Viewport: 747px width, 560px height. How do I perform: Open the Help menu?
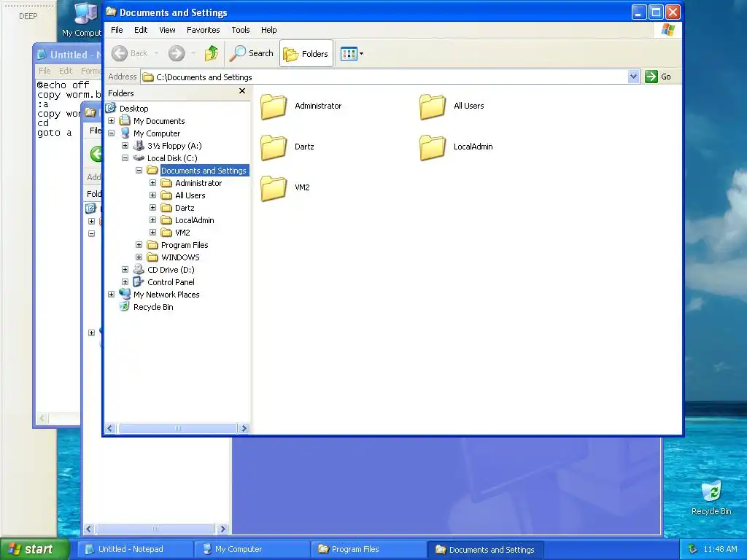pyautogui.click(x=268, y=29)
